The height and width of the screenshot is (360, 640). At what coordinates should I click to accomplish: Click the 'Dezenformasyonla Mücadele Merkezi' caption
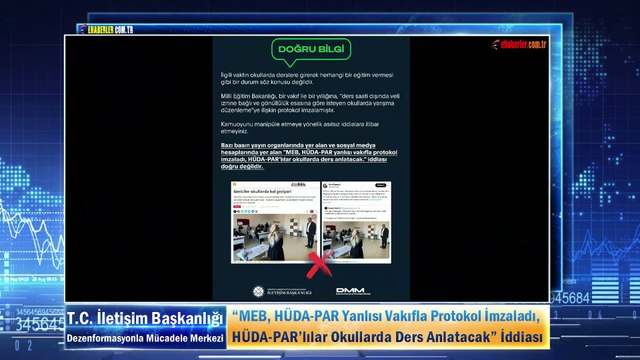(145, 338)
